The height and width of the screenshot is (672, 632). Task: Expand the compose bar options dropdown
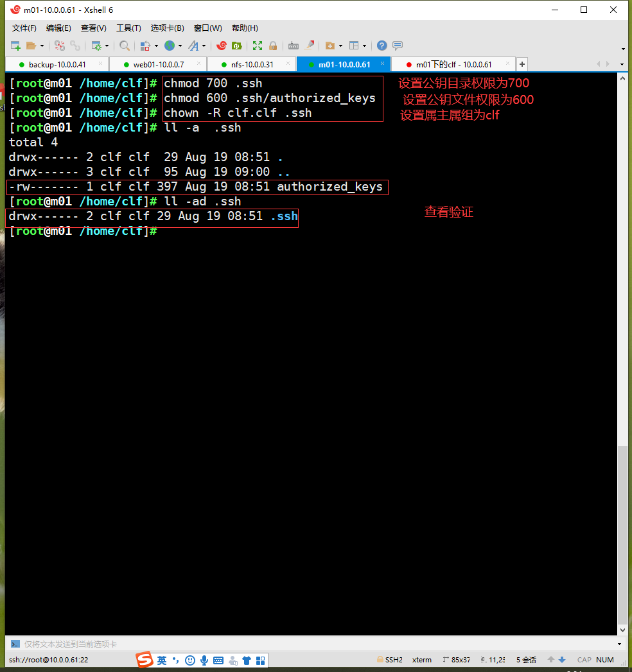coord(619,644)
